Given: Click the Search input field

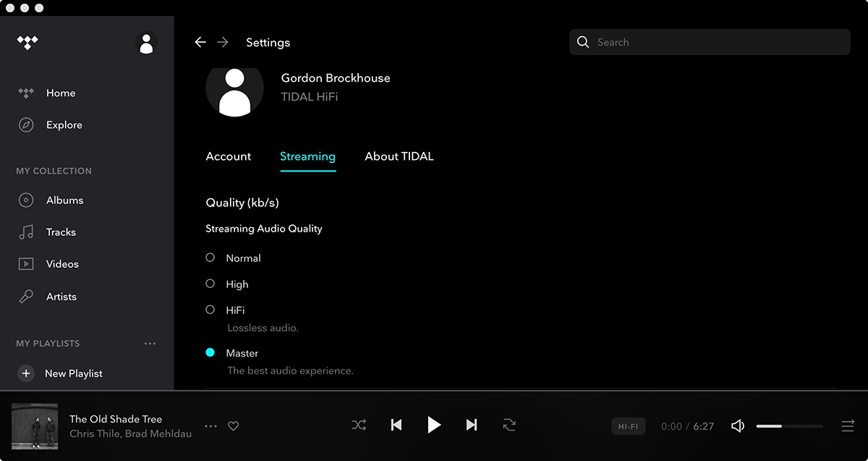Looking at the screenshot, I should (x=716, y=43).
